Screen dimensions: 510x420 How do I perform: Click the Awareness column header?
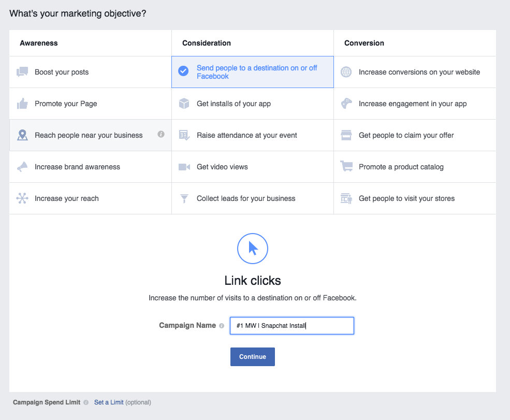39,43
